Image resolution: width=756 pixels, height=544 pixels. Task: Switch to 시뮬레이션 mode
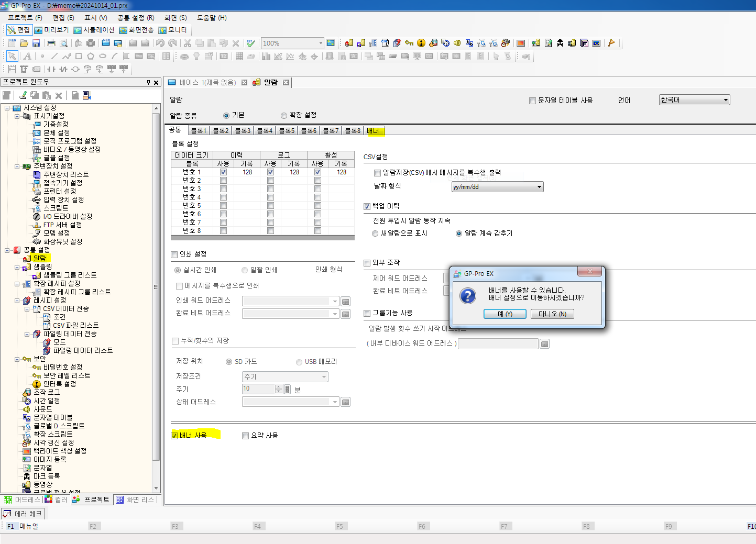pyautogui.click(x=94, y=30)
